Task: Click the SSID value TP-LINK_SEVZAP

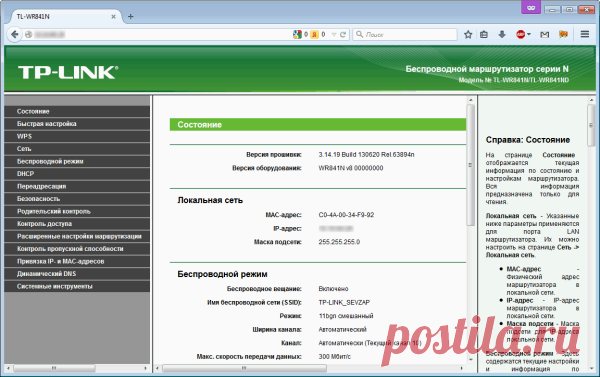Action: coord(344,302)
